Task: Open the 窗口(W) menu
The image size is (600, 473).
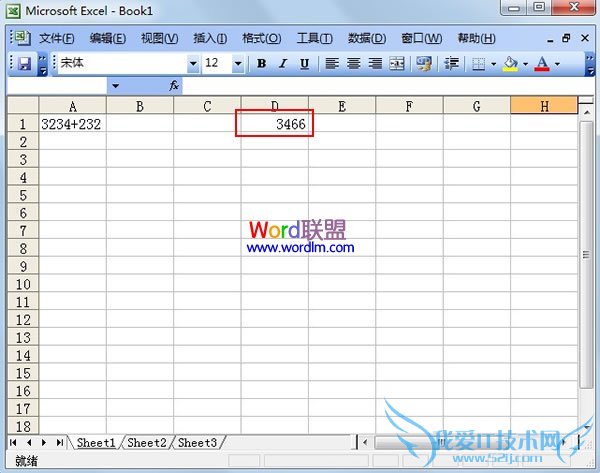Action: click(x=422, y=38)
